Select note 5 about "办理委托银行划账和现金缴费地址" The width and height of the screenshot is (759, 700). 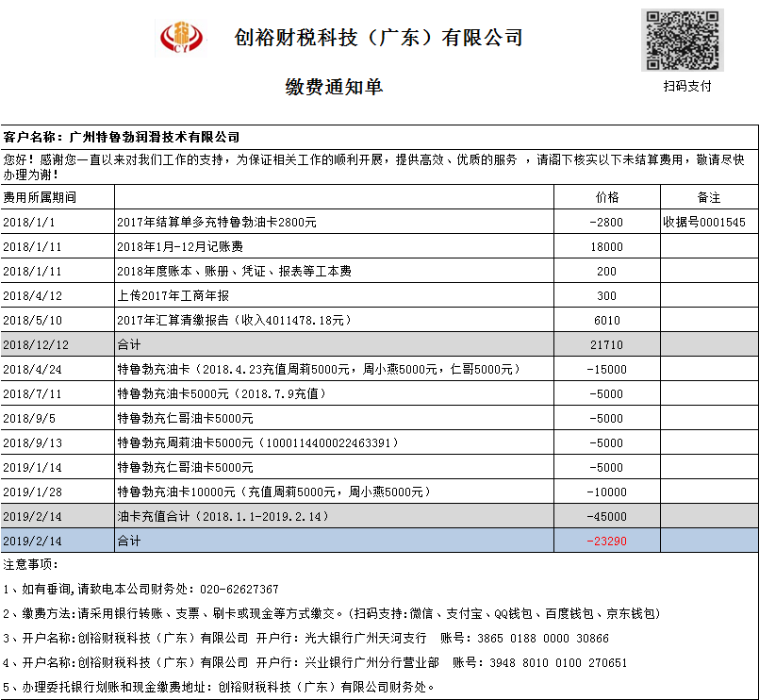point(220,688)
